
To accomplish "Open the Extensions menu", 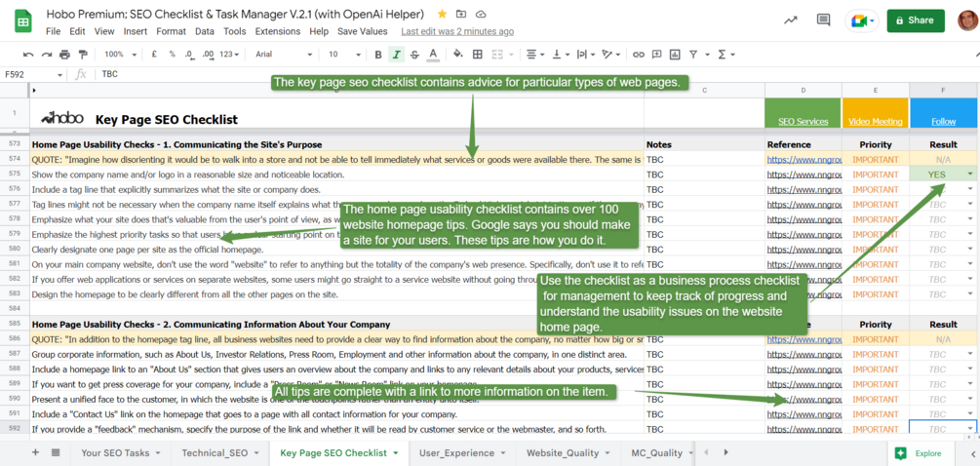I will (x=278, y=31).
